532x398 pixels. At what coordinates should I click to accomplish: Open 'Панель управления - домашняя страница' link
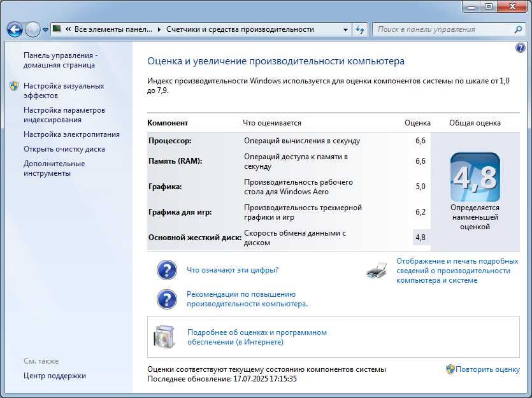[x=61, y=60]
